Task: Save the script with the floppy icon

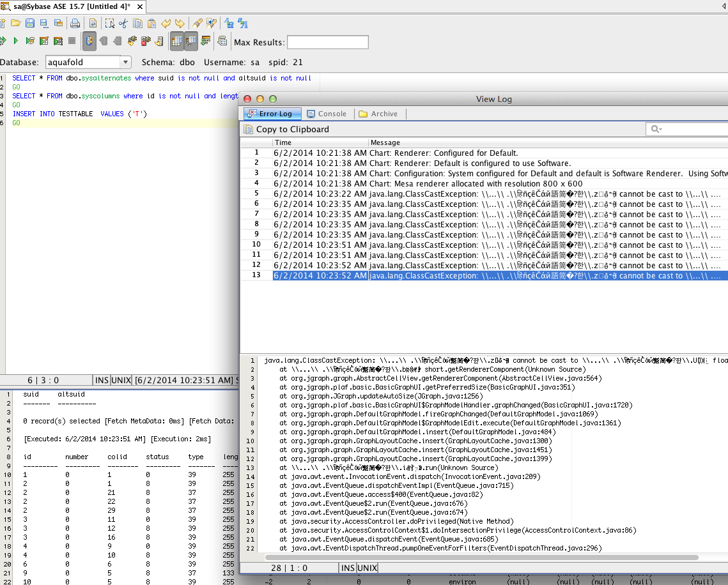Action: point(30,23)
